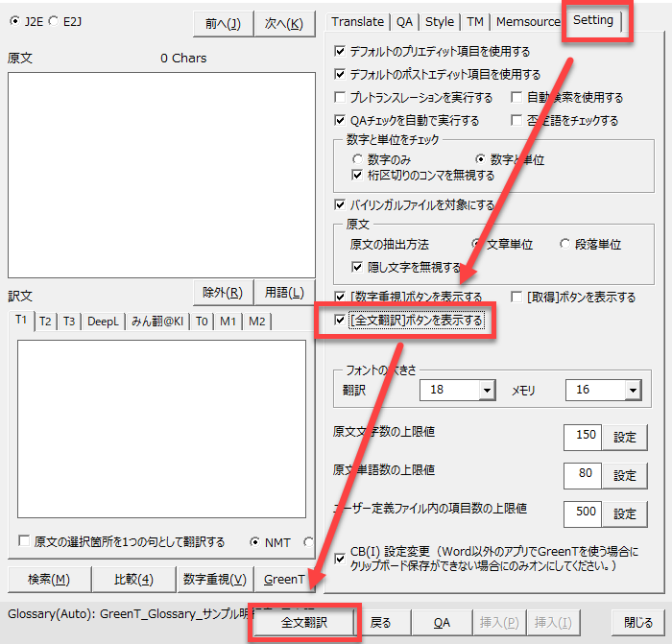Click the 全文翻訳 button
The width and height of the screenshot is (672, 644).
pos(303,623)
